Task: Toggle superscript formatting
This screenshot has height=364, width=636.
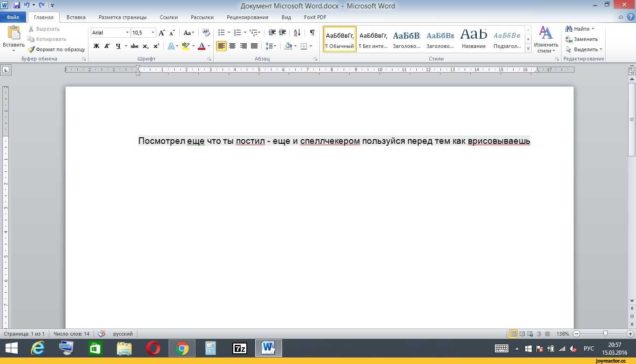Action: coord(156,46)
